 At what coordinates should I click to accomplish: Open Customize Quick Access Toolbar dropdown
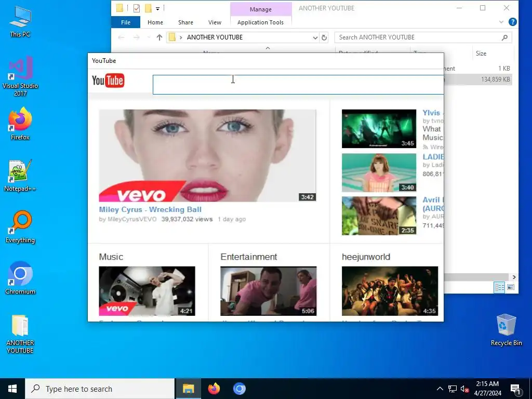(158, 8)
